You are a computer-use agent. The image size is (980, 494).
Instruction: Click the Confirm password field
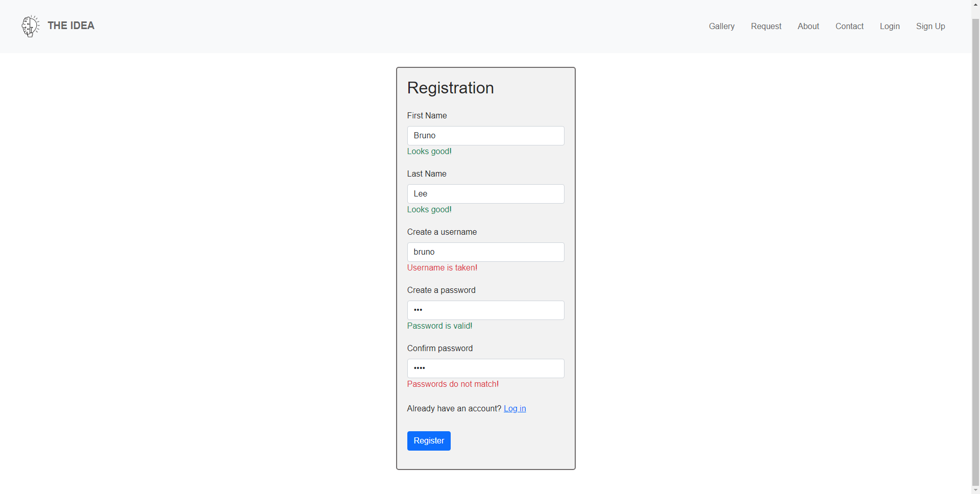[x=485, y=368]
